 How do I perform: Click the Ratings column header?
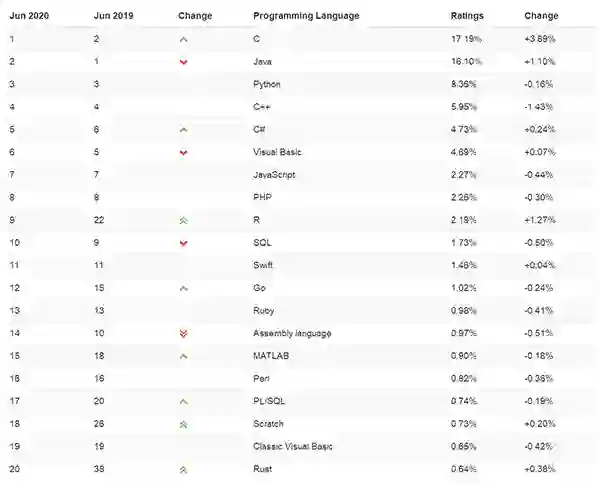pyautogui.click(x=467, y=17)
